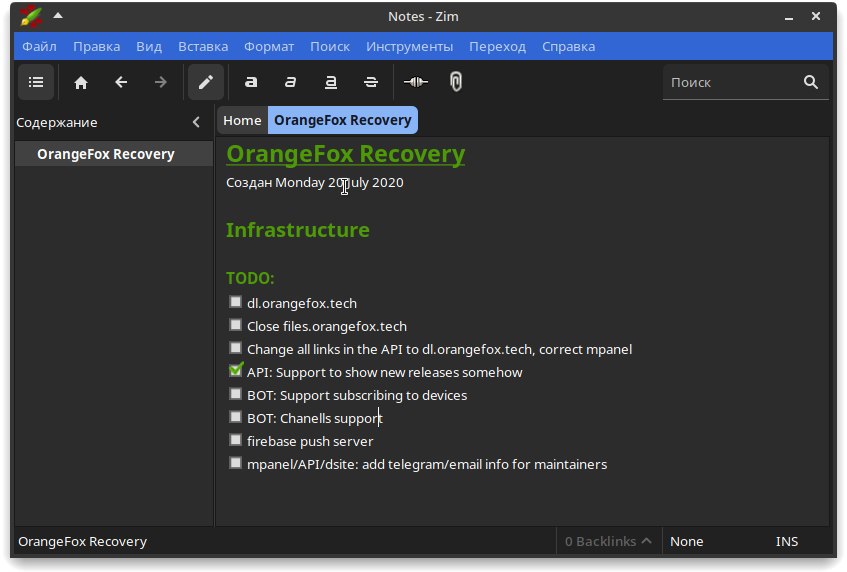Open the Правка menu

[x=97, y=46]
